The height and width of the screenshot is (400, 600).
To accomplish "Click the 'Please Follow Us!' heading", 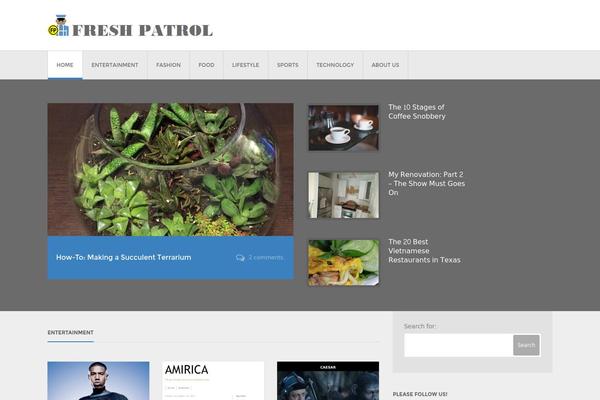I will 420,394.
